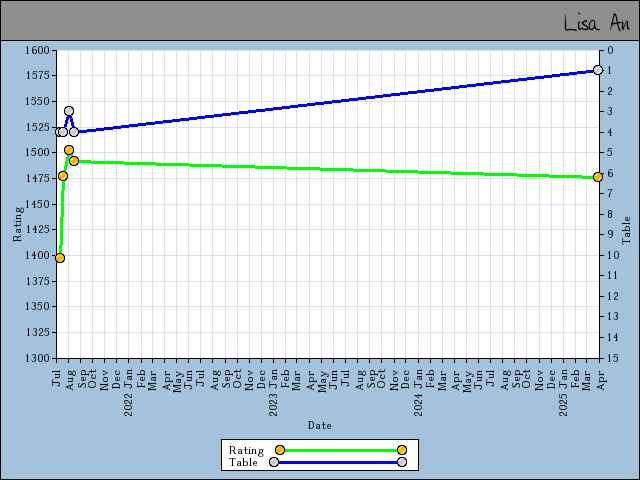
Task: Click the 1325 tick on the Rating axis
Action: (x=37, y=333)
